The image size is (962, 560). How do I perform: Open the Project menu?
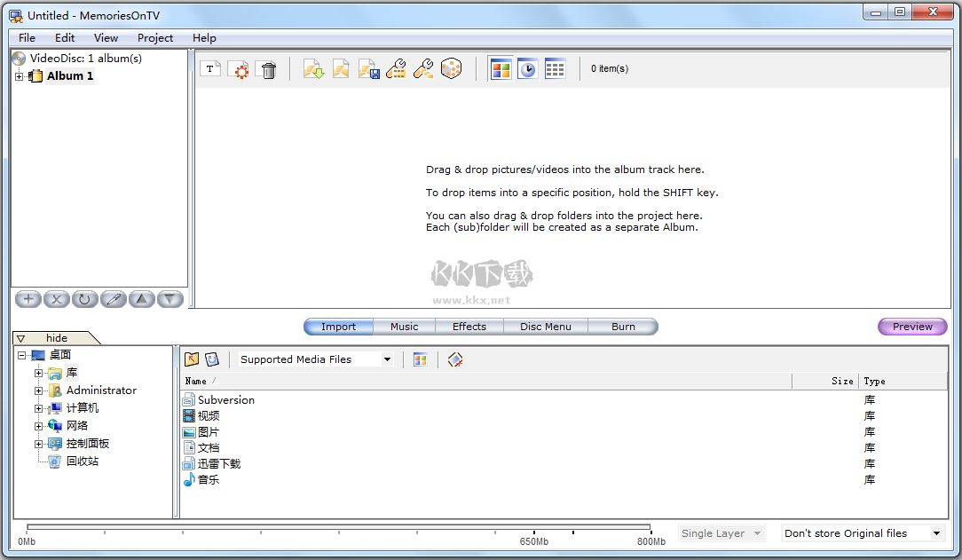(x=155, y=38)
